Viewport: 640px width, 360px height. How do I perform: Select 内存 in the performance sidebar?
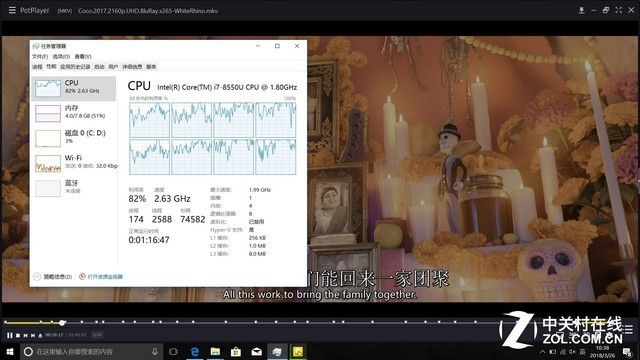pos(74,113)
